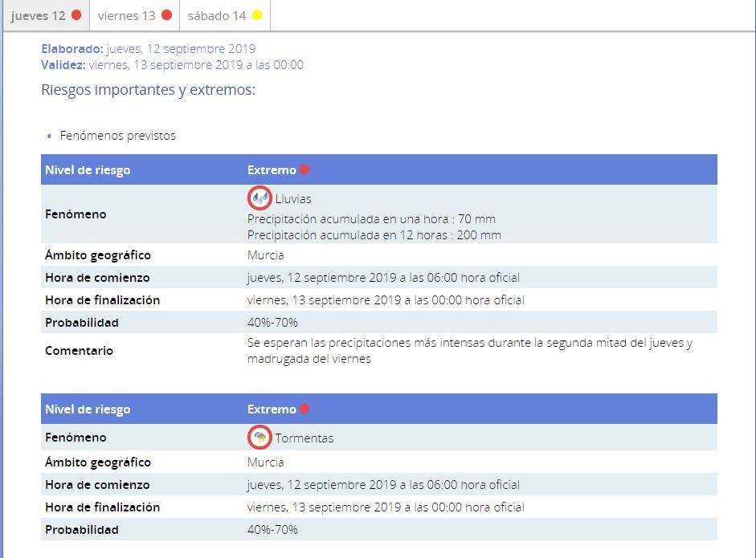The image size is (756, 558).
Task: Click red Extremo indicator in the rain table header
Action: (304, 169)
